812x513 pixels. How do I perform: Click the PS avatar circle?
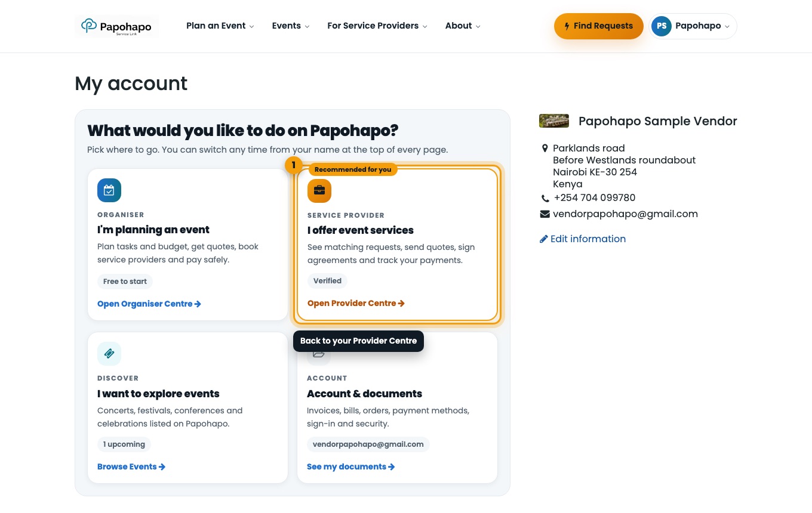coord(662,26)
